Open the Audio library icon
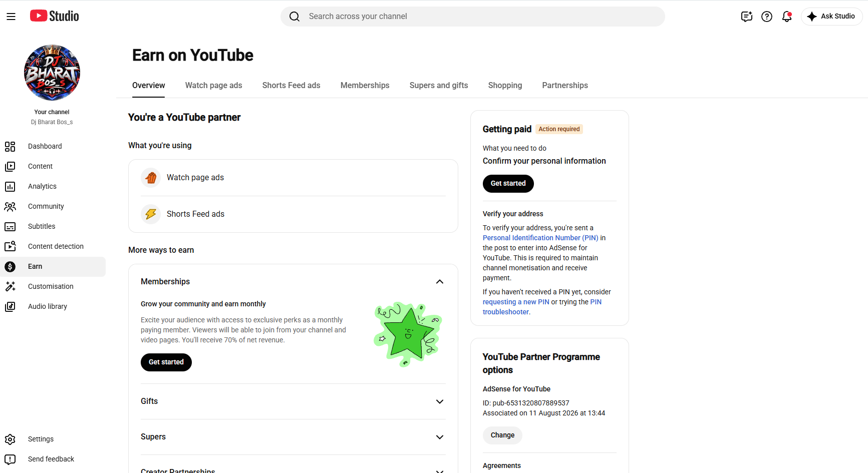This screenshot has height=473, width=868. pyautogui.click(x=10, y=306)
